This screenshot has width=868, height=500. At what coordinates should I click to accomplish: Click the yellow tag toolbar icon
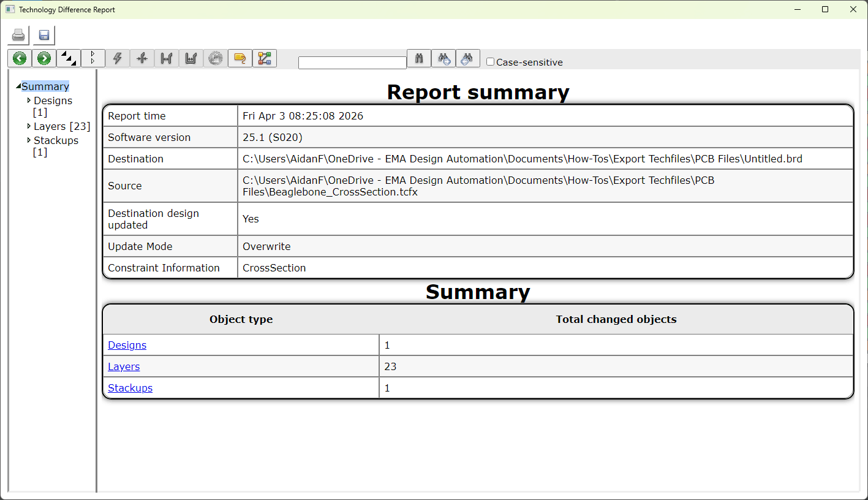[x=240, y=58]
